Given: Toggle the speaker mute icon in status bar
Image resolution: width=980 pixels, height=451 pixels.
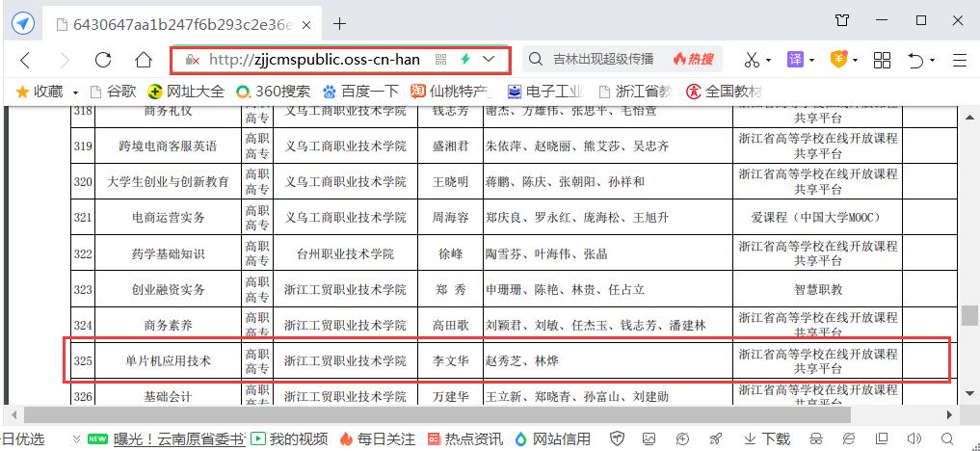Looking at the screenshot, I should (x=914, y=438).
